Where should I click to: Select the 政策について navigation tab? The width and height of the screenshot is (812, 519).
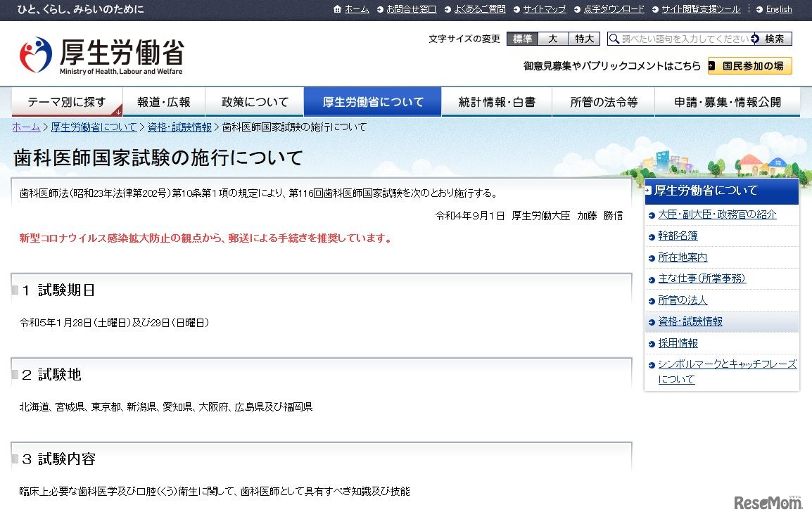(255, 102)
